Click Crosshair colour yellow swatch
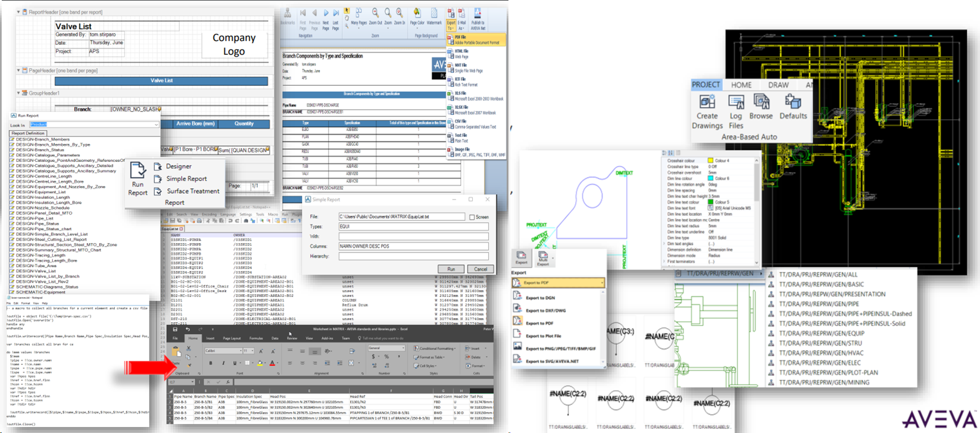This screenshot has width=980, height=433. 710,161
